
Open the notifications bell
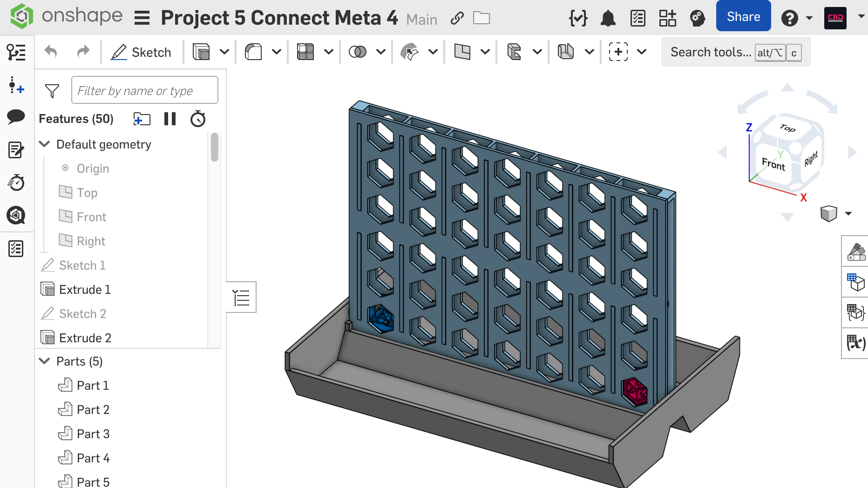click(608, 18)
